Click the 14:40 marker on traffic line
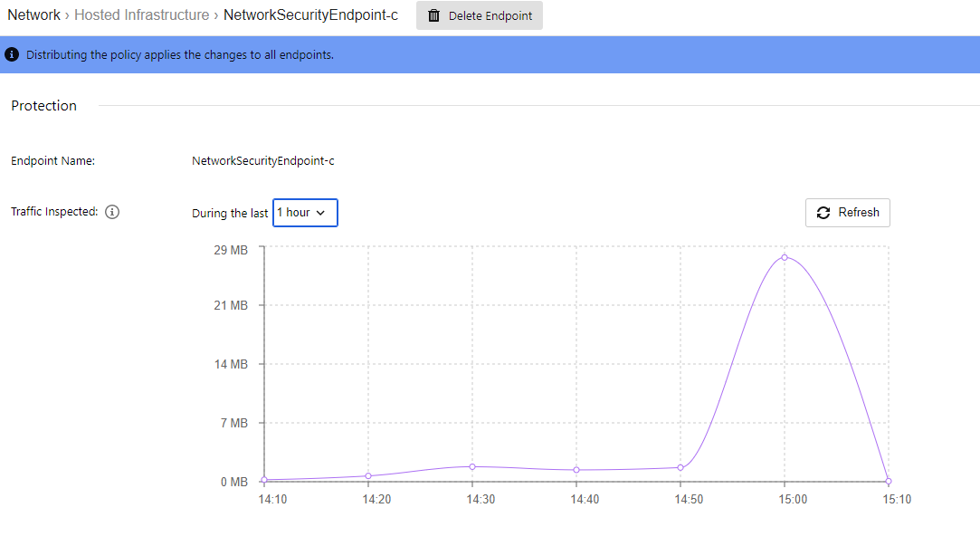Screen dimensions: 980x546 (576, 470)
